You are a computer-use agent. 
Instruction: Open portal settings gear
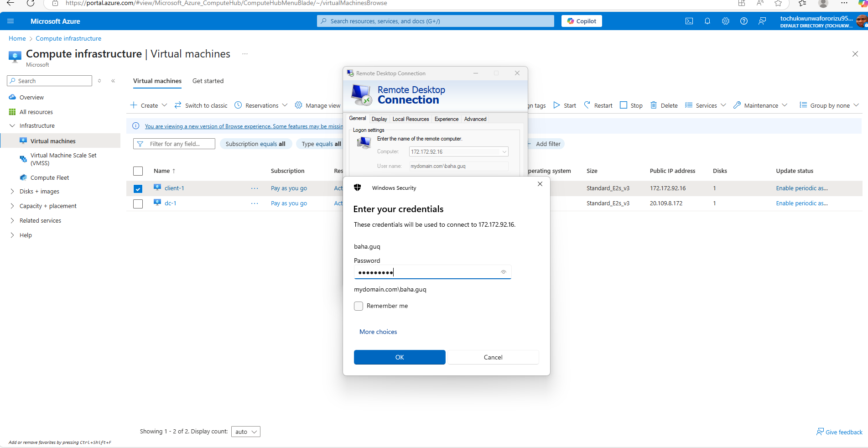tap(726, 21)
